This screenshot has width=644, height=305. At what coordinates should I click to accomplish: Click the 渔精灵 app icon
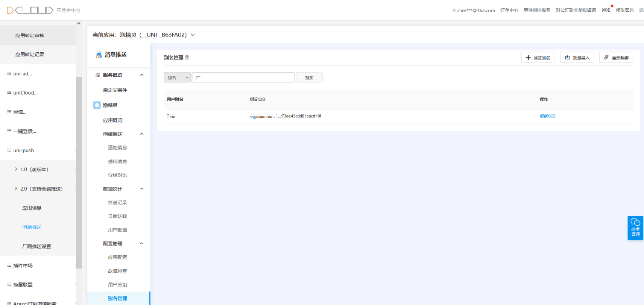97,105
